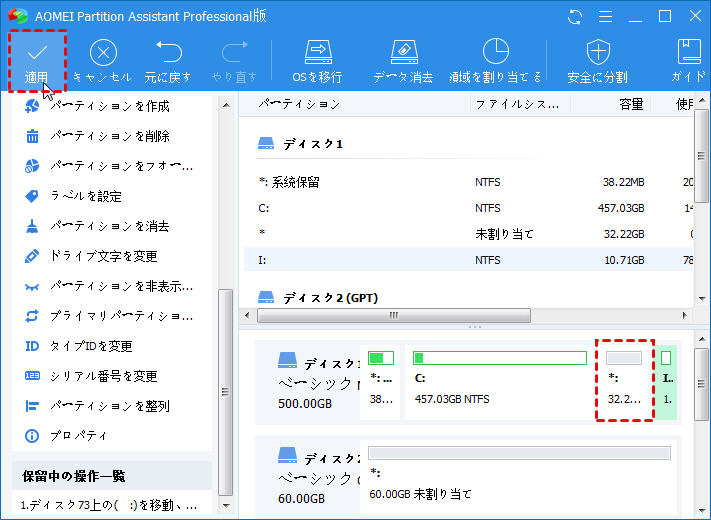Open プロパティ info item
This screenshot has height=520, width=711.
pos(66,436)
